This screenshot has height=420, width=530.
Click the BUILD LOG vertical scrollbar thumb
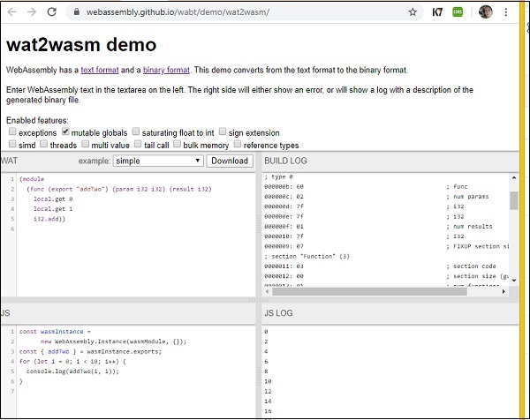coord(514,200)
